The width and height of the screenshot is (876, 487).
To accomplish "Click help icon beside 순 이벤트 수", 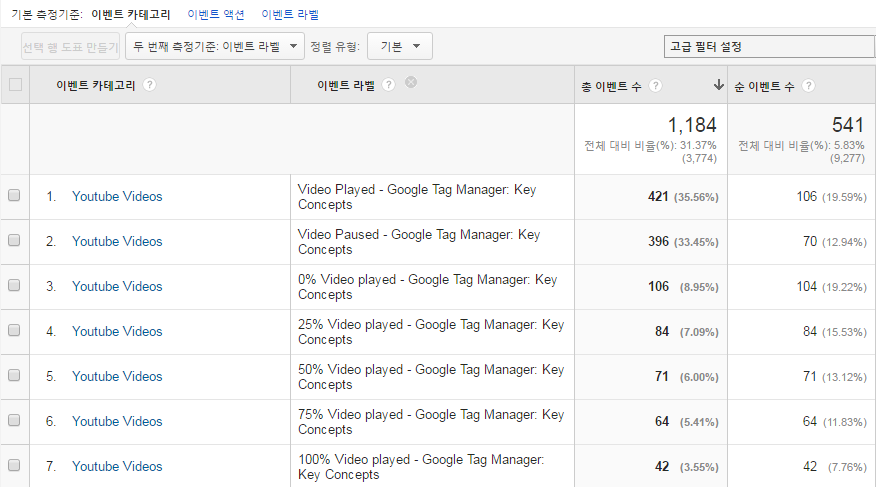I will 808,85.
